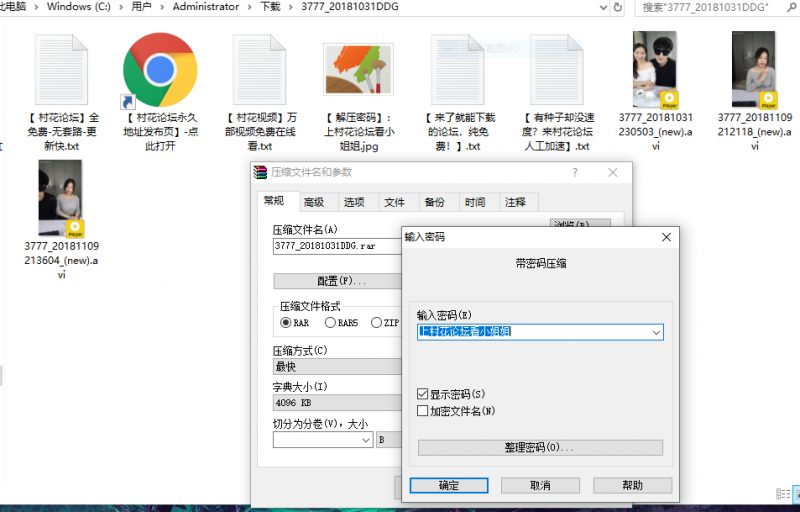This screenshot has height=512, width=800.
Task: Switch Explorer to details view icon
Action: (783, 494)
